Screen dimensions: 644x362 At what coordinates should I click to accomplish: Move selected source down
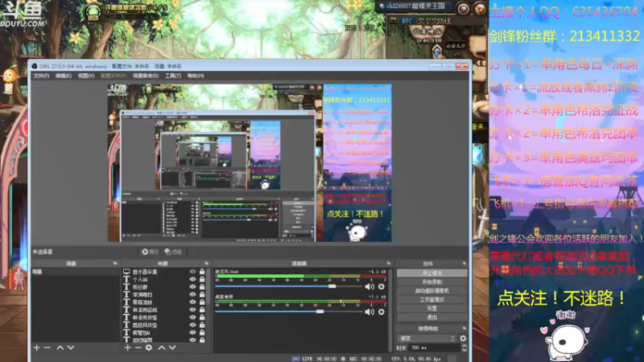tap(172, 348)
